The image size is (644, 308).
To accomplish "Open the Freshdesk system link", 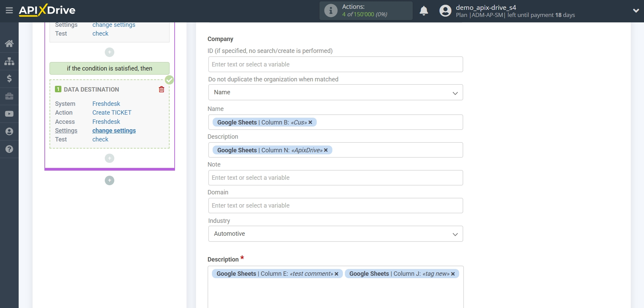I will [106, 104].
